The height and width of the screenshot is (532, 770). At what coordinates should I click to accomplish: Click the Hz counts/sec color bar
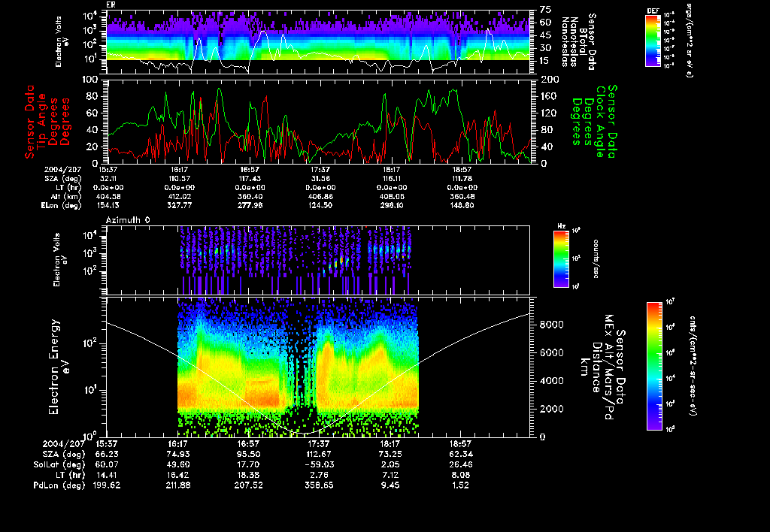pos(561,258)
